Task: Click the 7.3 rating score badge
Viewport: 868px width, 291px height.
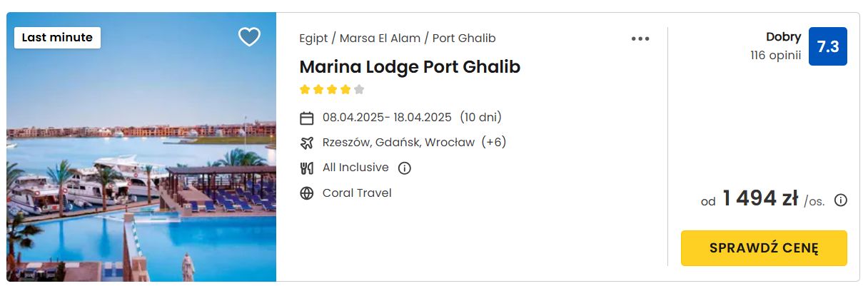Action: 828,46
